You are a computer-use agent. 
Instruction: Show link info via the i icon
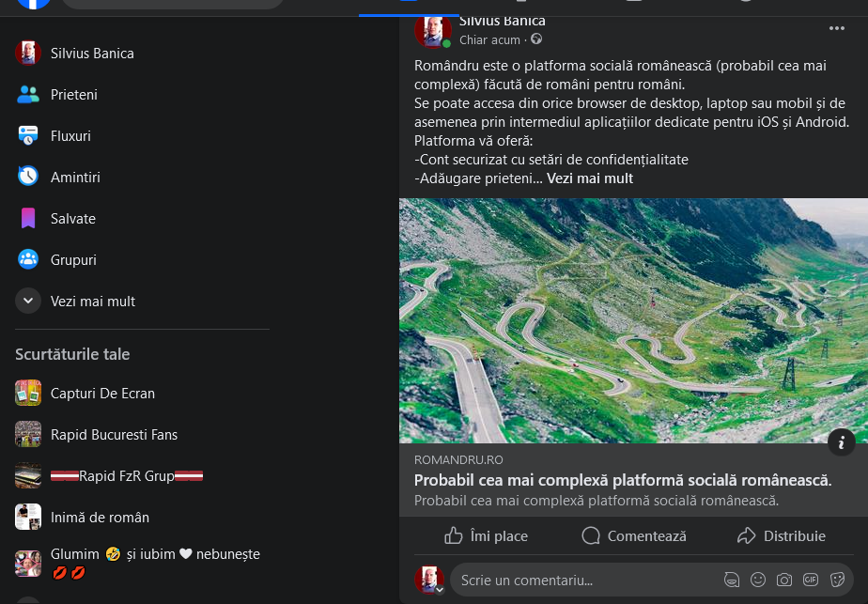point(842,441)
